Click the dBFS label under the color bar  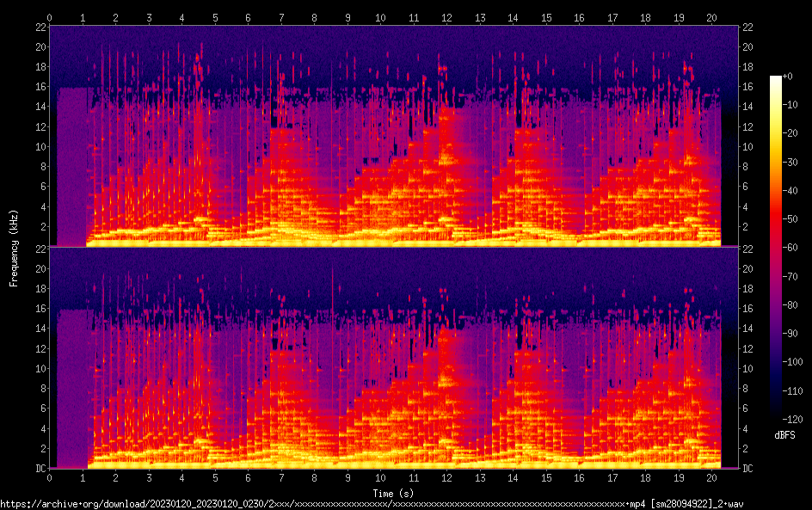(784, 436)
